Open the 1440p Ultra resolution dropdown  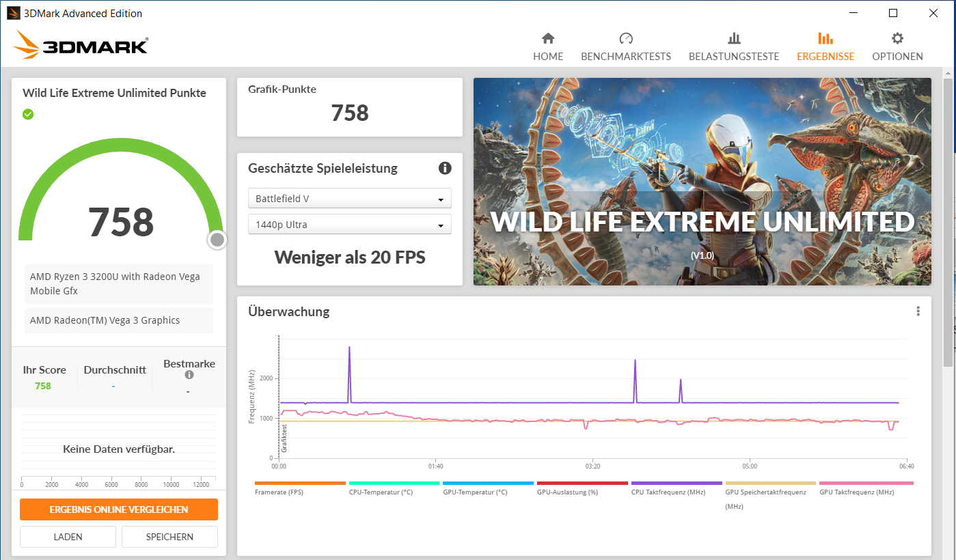point(350,225)
